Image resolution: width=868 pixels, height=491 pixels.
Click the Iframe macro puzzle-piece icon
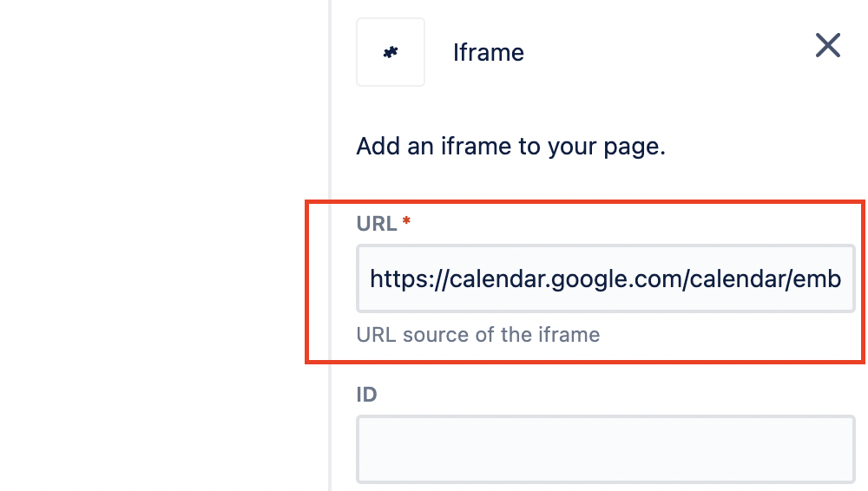point(391,52)
